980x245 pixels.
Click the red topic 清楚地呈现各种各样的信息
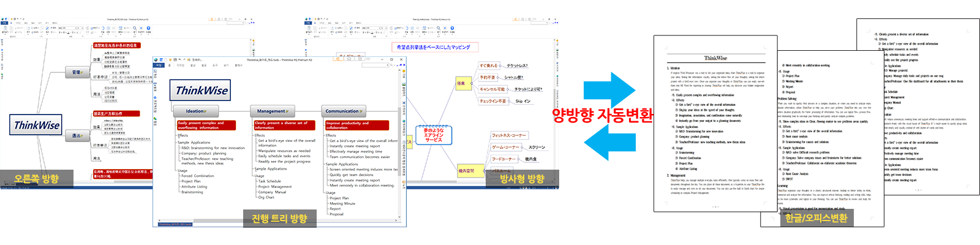pyautogui.click(x=116, y=45)
